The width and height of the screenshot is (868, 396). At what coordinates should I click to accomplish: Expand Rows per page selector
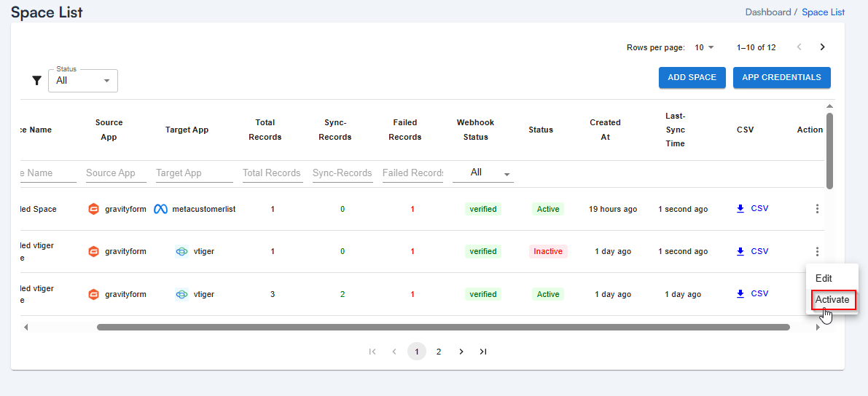(x=704, y=47)
